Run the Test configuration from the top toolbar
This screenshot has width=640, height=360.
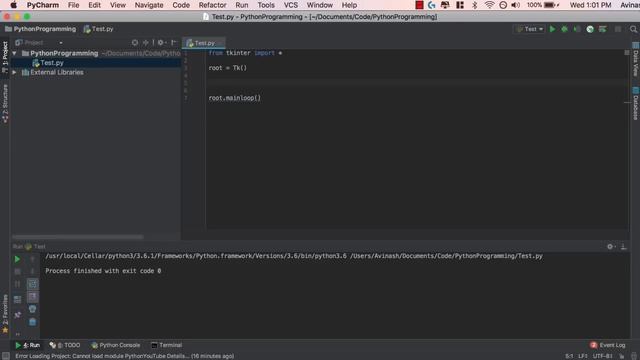[552, 29]
